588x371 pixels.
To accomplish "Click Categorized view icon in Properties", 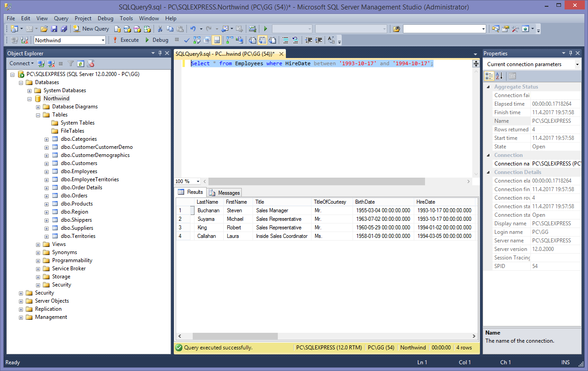I will coord(489,76).
